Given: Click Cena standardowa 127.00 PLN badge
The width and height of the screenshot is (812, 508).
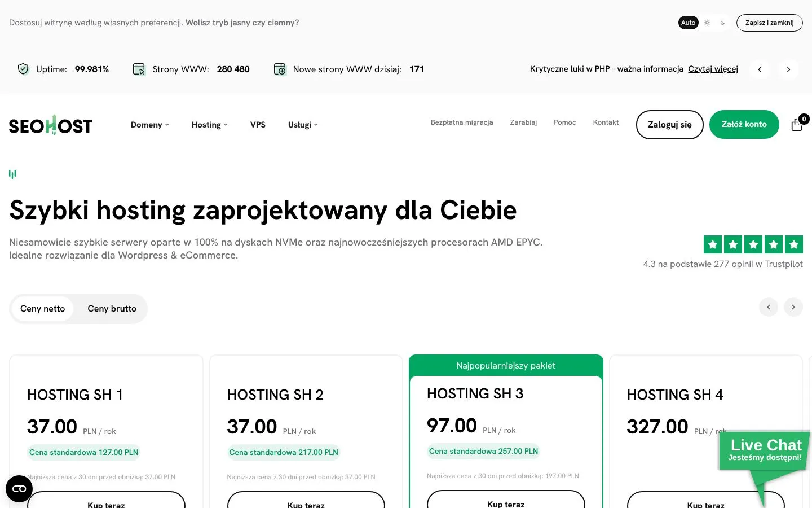Looking at the screenshot, I should pyautogui.click(x=83, y=453).
